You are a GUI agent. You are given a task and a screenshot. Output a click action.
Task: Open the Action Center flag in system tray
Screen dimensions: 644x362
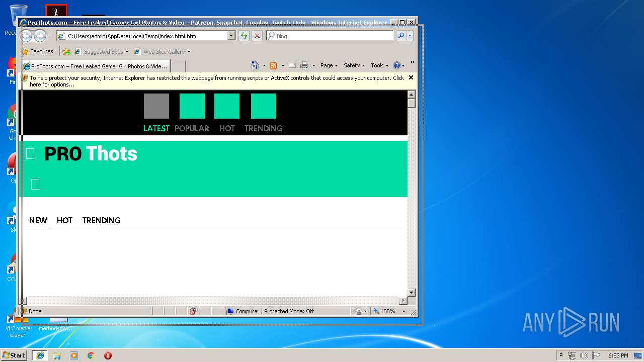pyautogui.click(x=596, y=355)
